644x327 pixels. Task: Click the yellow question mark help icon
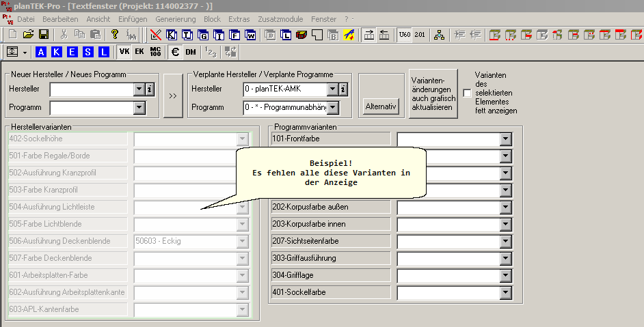[x=115, y=34]
